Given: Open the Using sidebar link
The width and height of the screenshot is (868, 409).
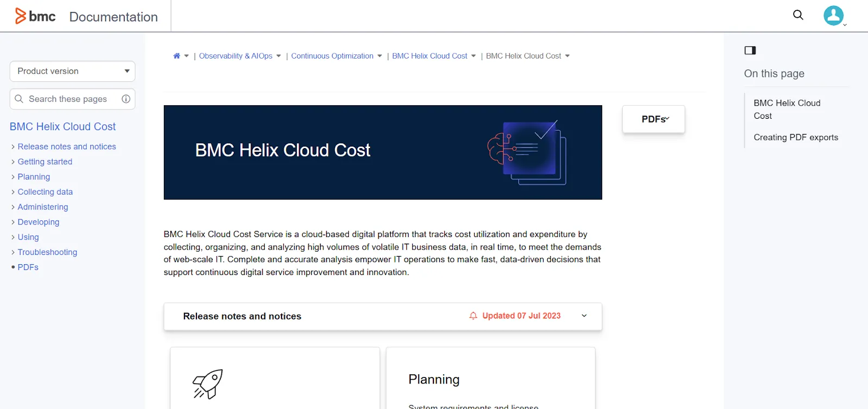Looking at the screenshot, I should pyautogui.click(x=28, y=237).
